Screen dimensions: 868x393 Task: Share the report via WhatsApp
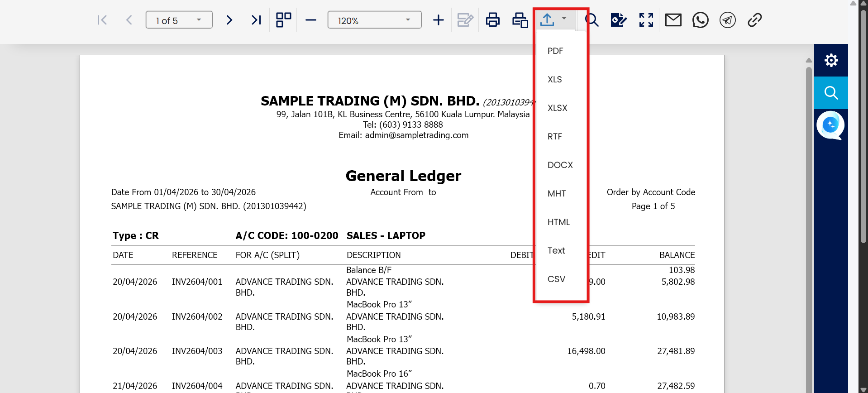pyautogui.click(x=701, y=20)
